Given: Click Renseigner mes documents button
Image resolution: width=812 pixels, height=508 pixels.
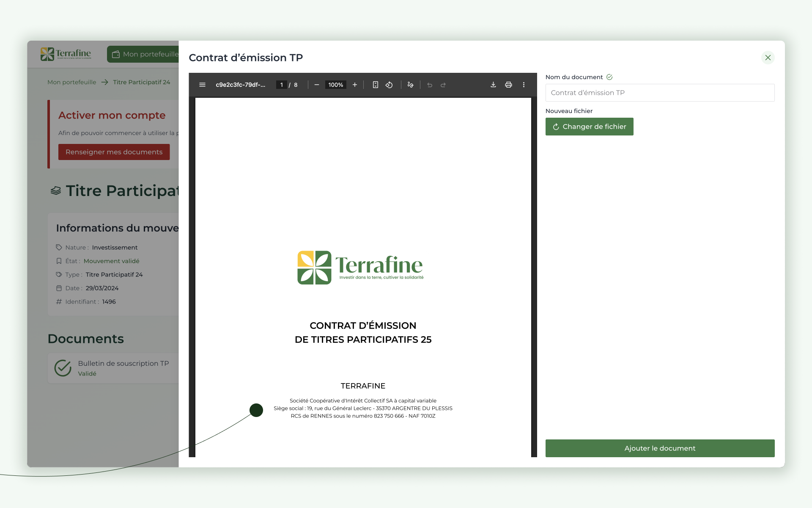Looking at the screenshot, I should [x=114, y=152].
